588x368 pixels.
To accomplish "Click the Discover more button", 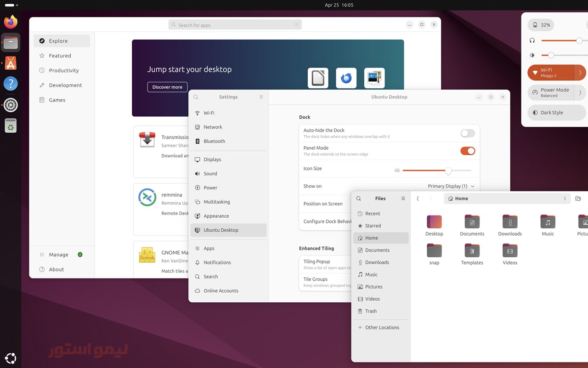I will (167, 87).
